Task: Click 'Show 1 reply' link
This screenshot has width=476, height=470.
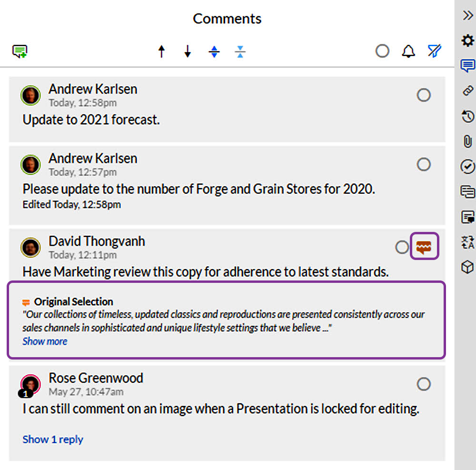Action: 53,439
